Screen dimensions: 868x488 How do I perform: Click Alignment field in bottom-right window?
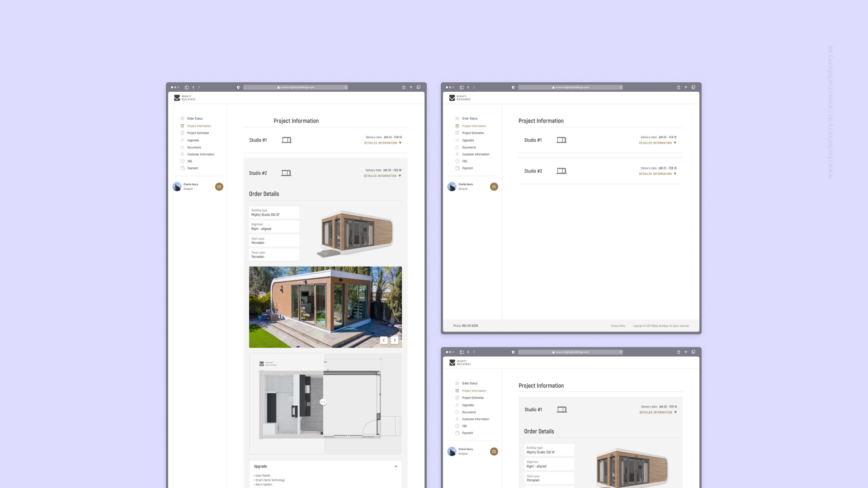[549, 464]
